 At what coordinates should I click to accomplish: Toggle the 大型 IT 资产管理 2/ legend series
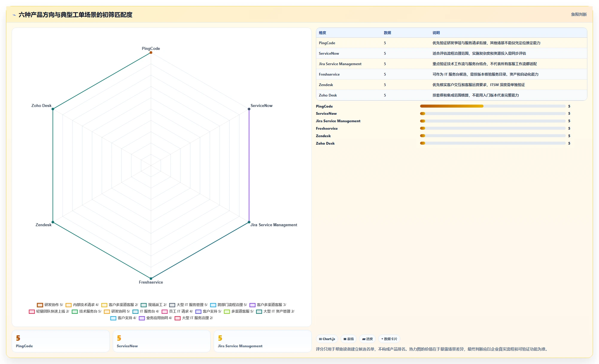point(275,311)
